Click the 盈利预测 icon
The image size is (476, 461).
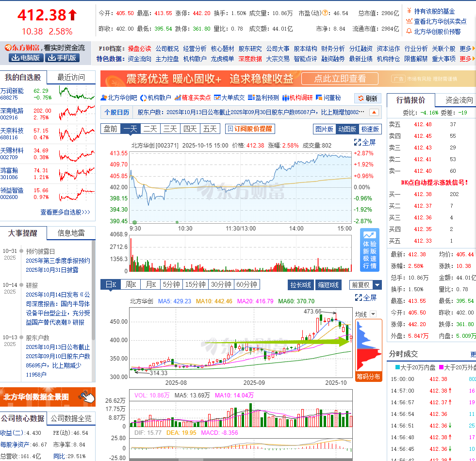pyautogui.click(x=251, y=98)
